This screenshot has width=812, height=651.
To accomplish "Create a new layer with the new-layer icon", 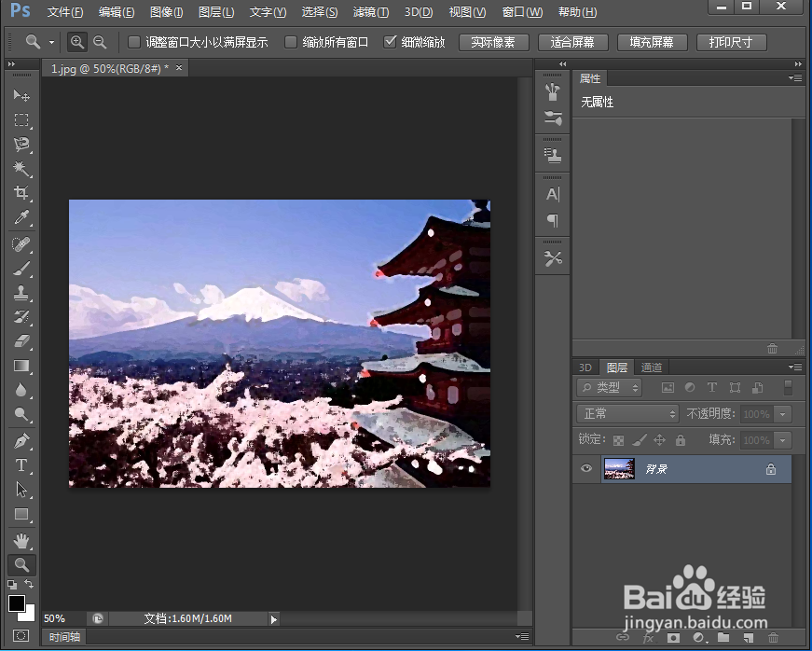I will pyautogui.click(x=747, y=638).
